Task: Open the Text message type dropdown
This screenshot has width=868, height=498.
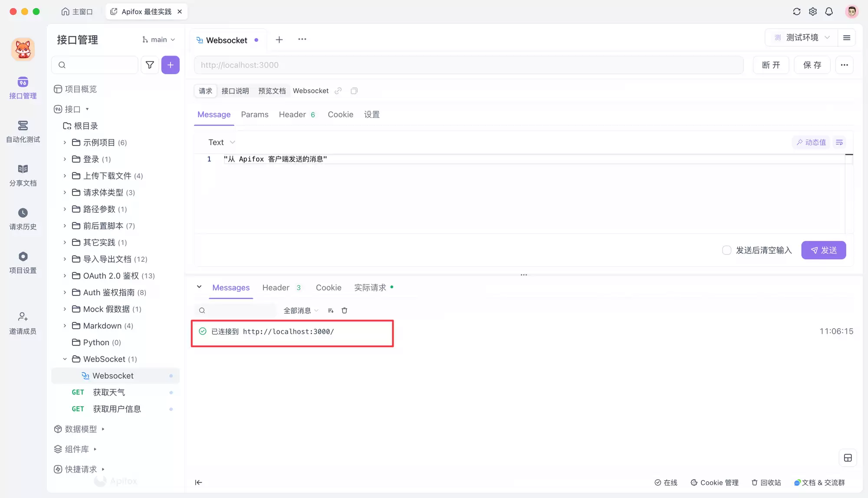Action: [222, 142]
